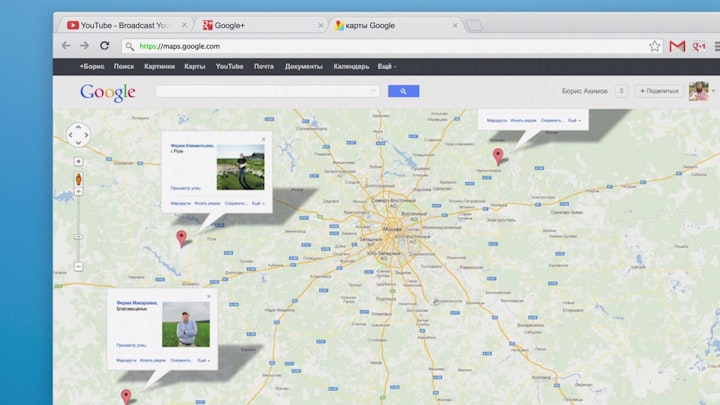Screen dimensions: 720x405
Task: Click the zoom out minus button
Action: [79, 267]
